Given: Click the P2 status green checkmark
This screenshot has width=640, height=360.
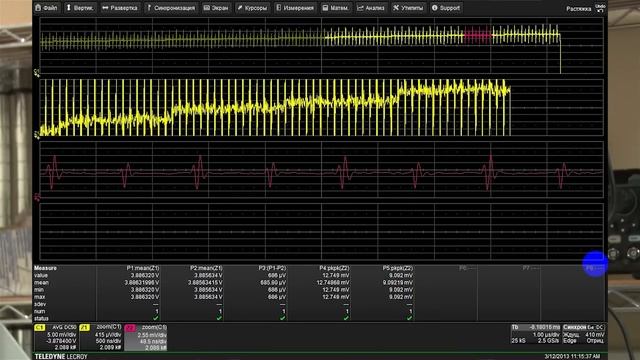Looking at the screenshot, I should tap(219, 318).
